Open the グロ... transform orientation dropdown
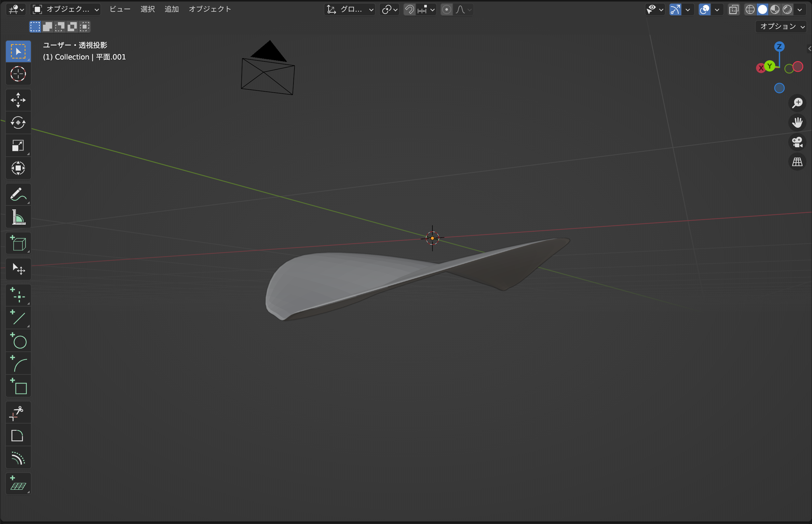The width and height of the screenshot is (812, 524). point(350,9)
